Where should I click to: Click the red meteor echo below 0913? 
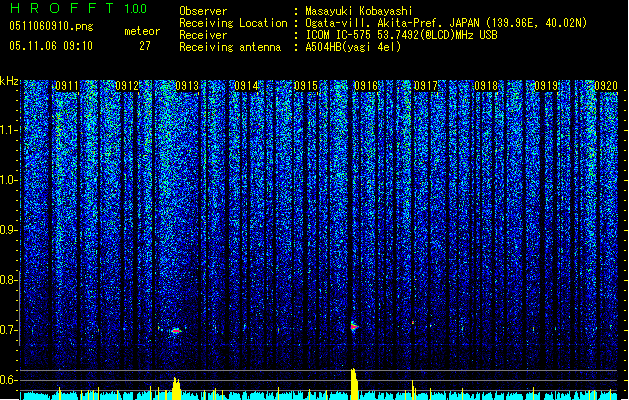tap(177, 331)
